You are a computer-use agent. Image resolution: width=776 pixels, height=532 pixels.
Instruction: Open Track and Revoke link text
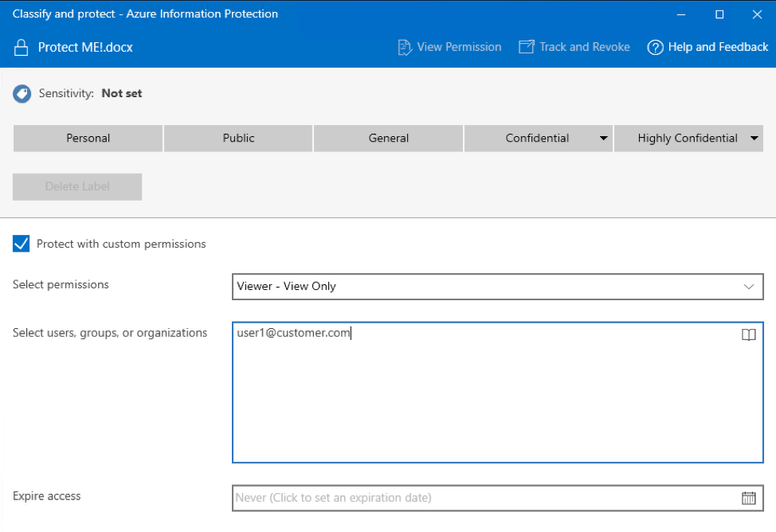(x=585, y=47)
